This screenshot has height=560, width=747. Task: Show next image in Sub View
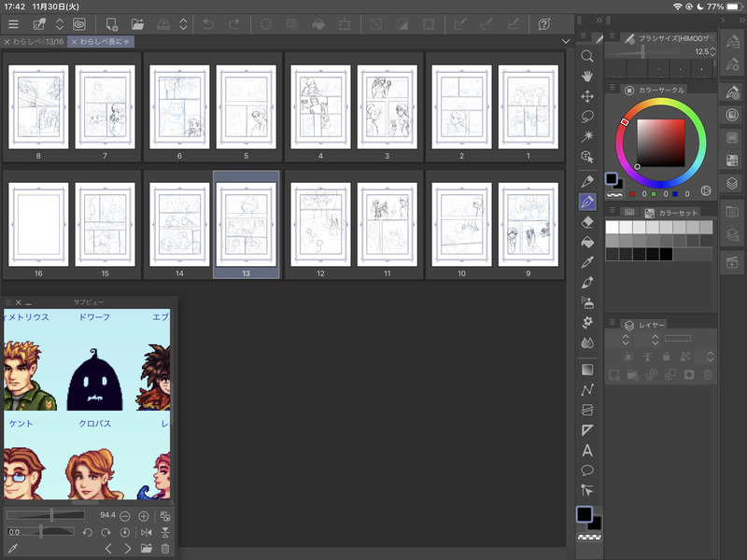coord(127,549)
